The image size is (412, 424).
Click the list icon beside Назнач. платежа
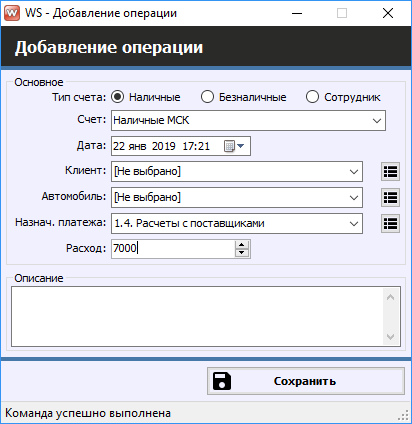[x=390, y=223]
